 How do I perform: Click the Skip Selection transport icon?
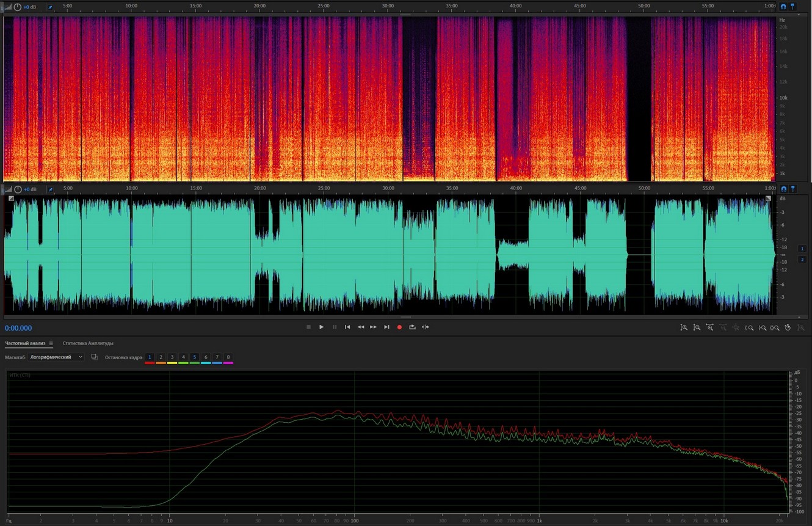(426, 327)
